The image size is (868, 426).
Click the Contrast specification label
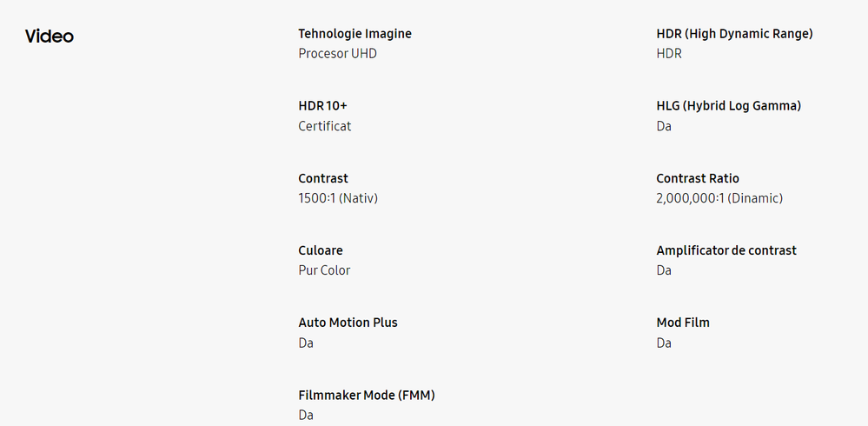coord(323,178)
